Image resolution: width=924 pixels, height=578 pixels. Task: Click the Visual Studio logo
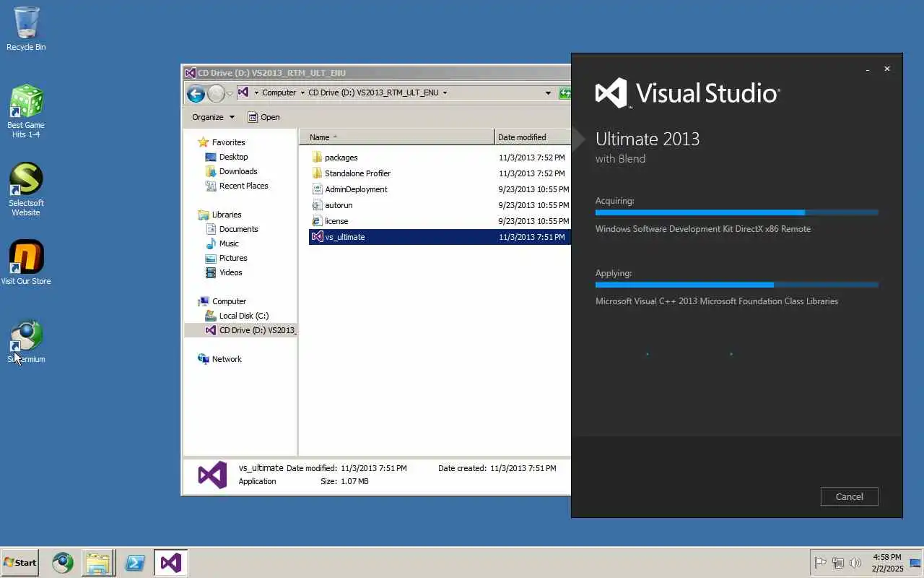tap(687, 93)
